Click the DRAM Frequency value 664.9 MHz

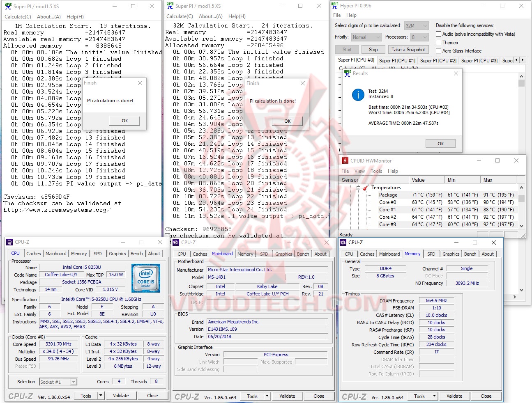(436, 300)
